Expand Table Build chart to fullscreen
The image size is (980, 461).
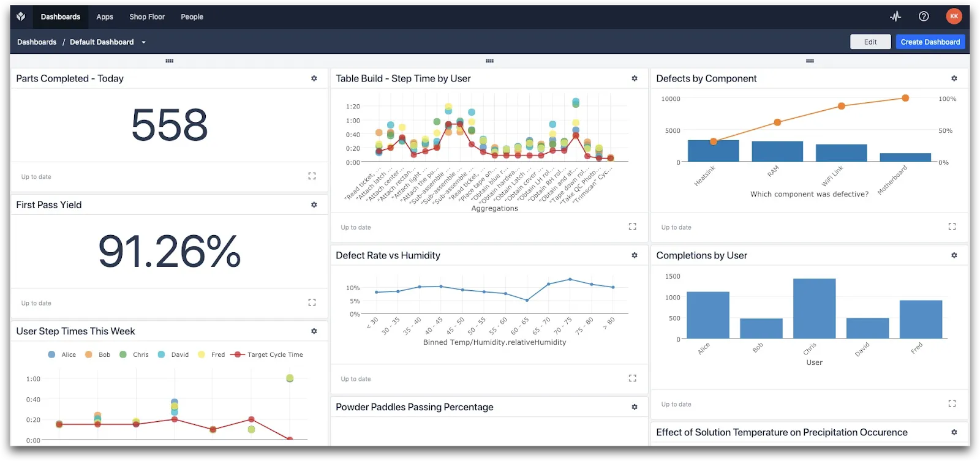pos(633,227)
